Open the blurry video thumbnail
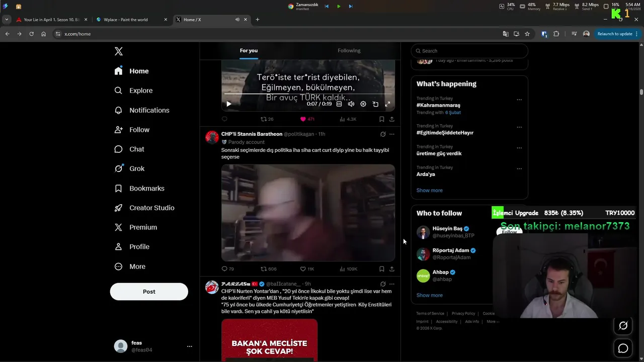644x362 pixels. (308, 213)
